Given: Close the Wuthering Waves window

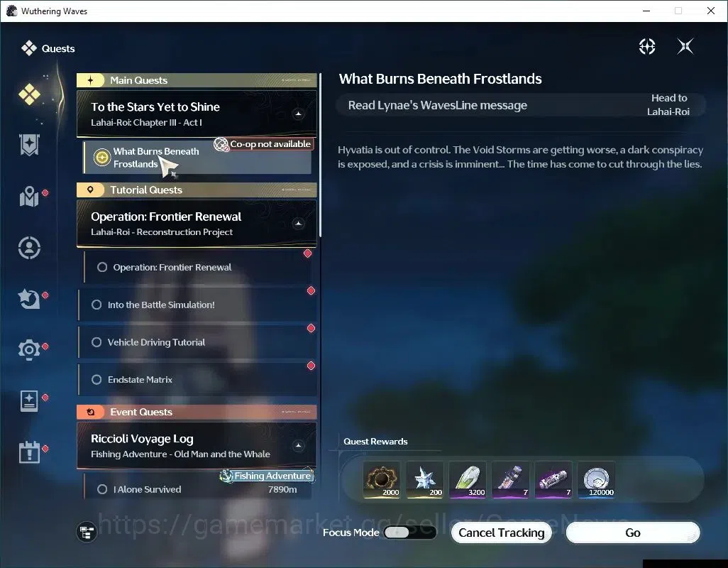Looking at the screenshot, I should tap(711, 11).
